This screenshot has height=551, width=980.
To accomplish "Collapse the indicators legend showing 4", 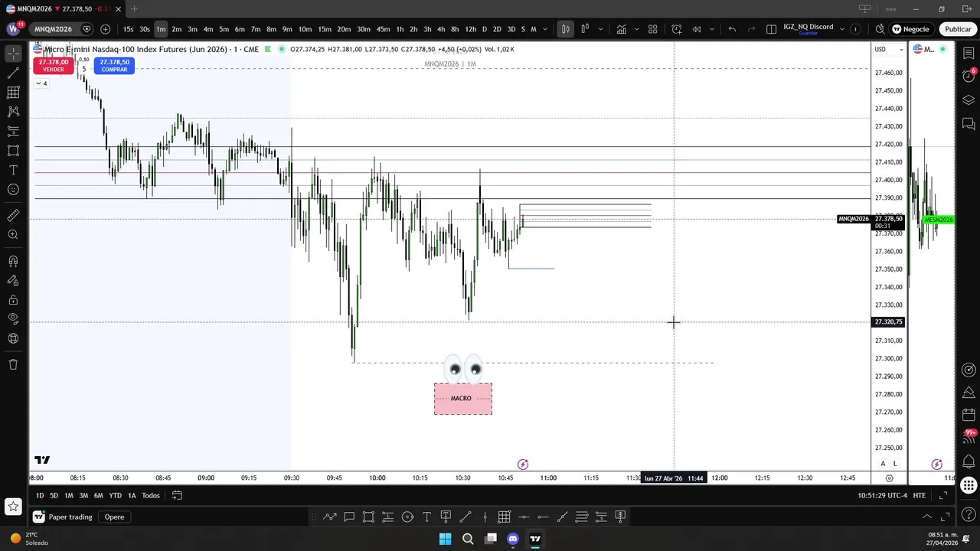I will (41, 83).
